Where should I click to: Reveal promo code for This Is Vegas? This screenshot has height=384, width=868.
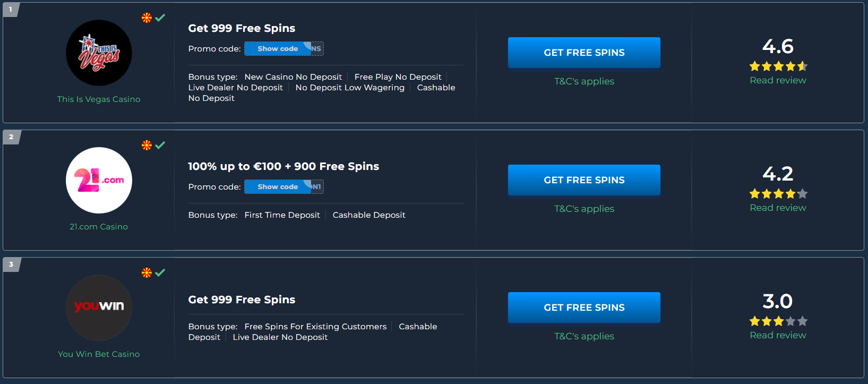coord(283,49)
